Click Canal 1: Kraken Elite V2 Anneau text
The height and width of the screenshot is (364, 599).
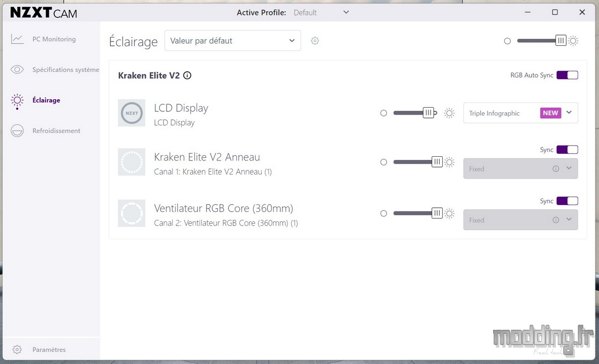(213, 172)
